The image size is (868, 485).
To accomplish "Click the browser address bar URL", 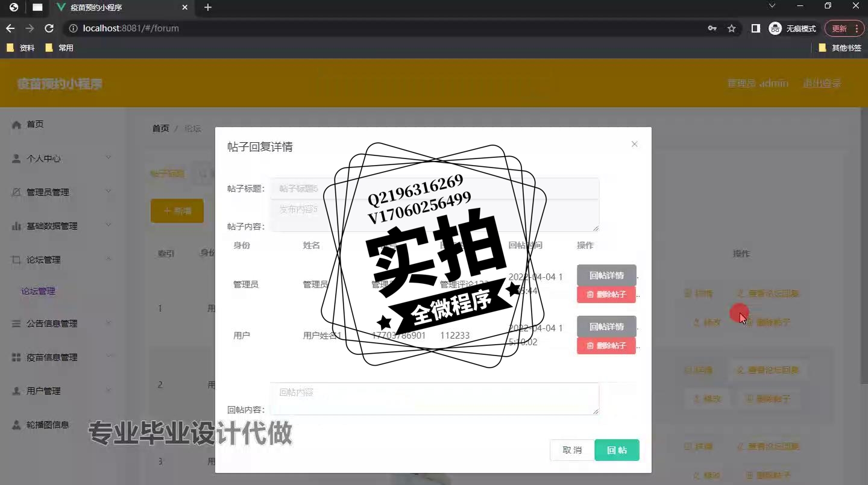I will click(131, 28).
